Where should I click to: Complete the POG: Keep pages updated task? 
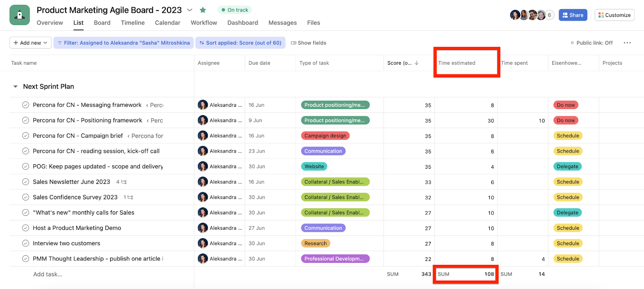[x=25, y=166]
